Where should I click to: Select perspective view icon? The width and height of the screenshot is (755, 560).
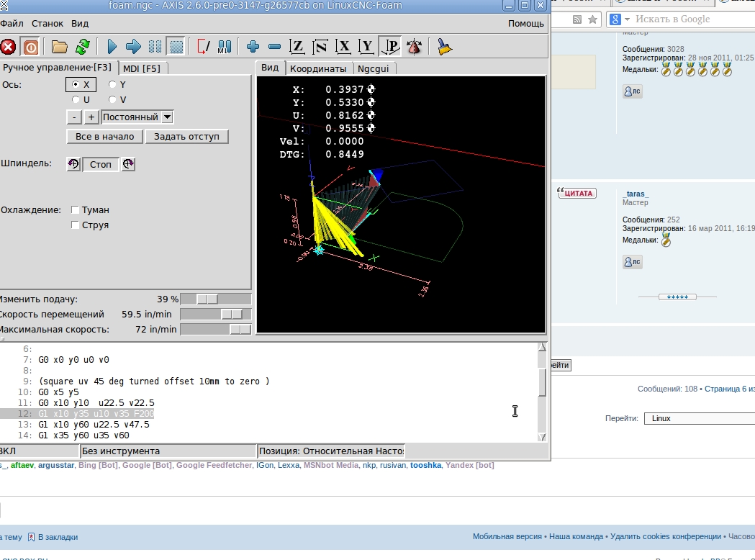[390, 47]
